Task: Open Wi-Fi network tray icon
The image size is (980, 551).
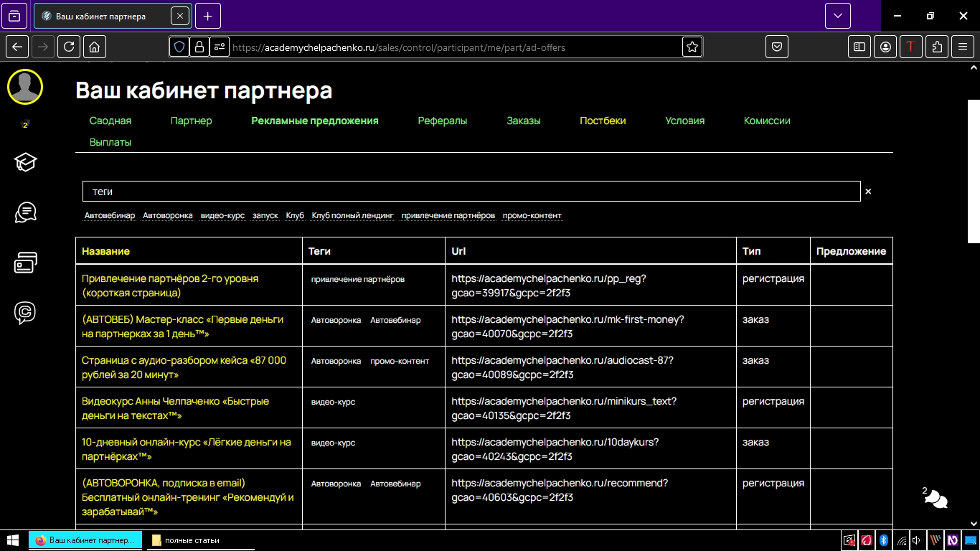Action: point(901,540)
